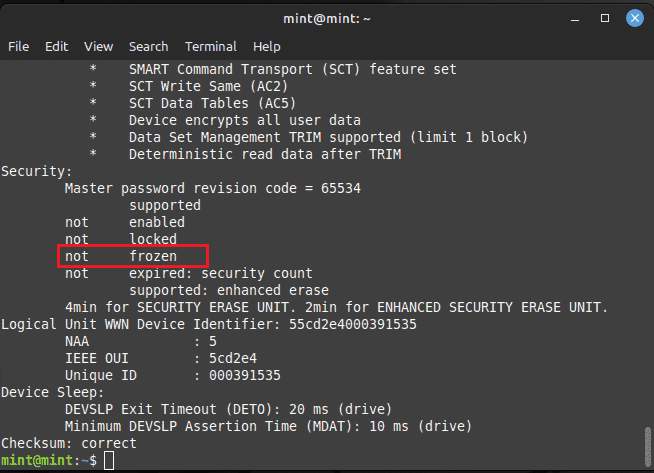The height and width of the screenshot is (473, 654).
Task: Open the Terminal menu
Action: 211,46
